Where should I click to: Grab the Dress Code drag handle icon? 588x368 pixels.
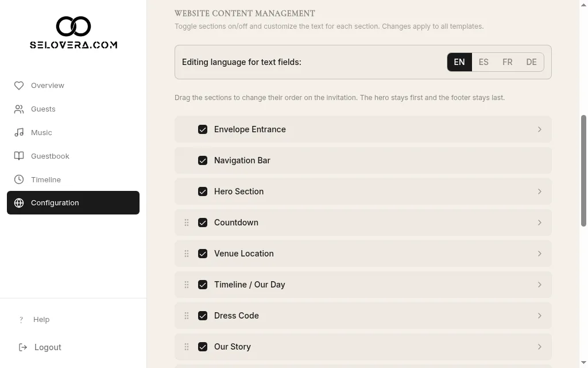pos(187,316)
